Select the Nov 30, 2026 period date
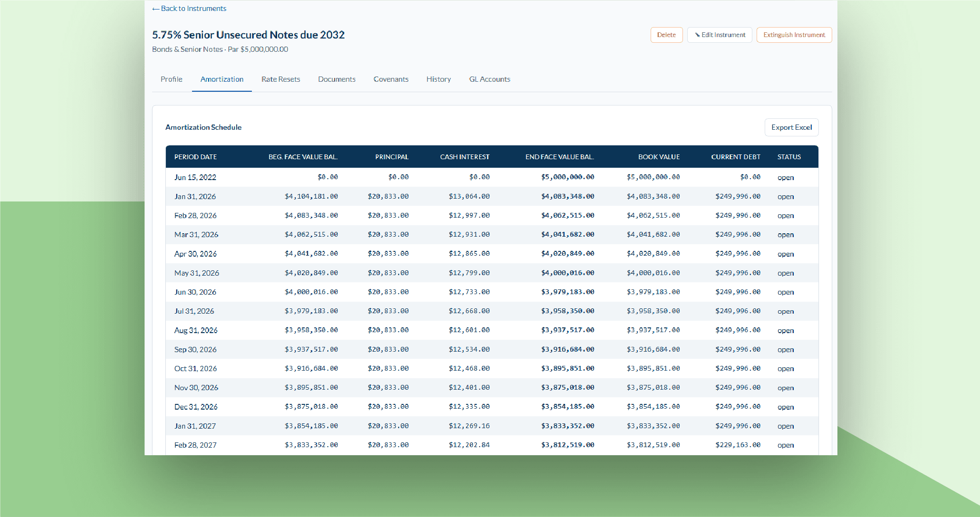Image resolution: width=980 pixels, height=517 pixels. pyautogui.click(x=196, y=388)
